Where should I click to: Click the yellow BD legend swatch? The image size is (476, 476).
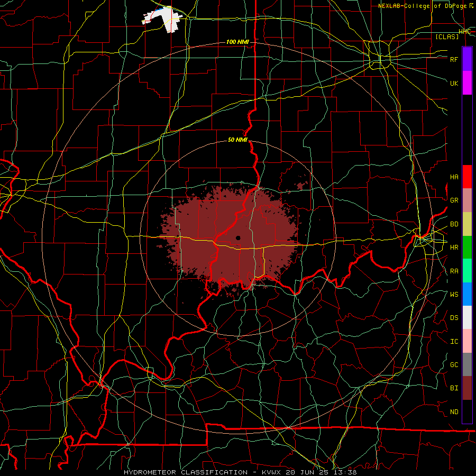467,224
